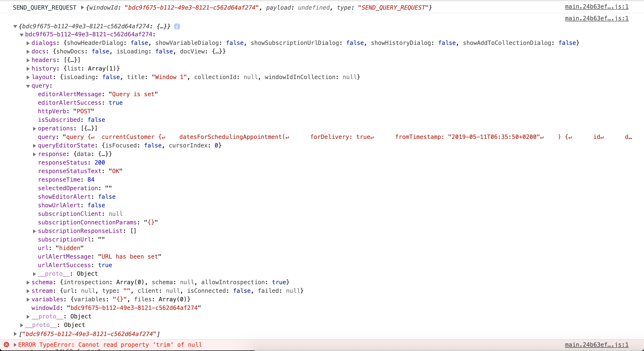Click the info icon next to root object
The height and width of the screenshot is (351, 644).
coord(177,26)
